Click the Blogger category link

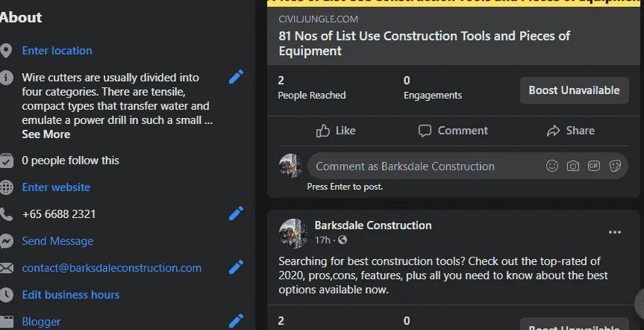point(41,321)
